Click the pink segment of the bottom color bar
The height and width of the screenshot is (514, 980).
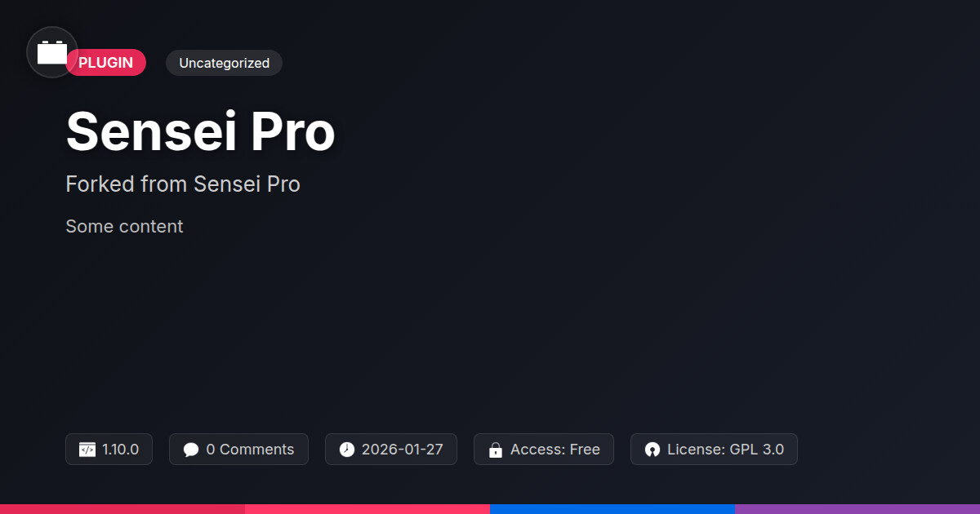[x=367, y=509]
